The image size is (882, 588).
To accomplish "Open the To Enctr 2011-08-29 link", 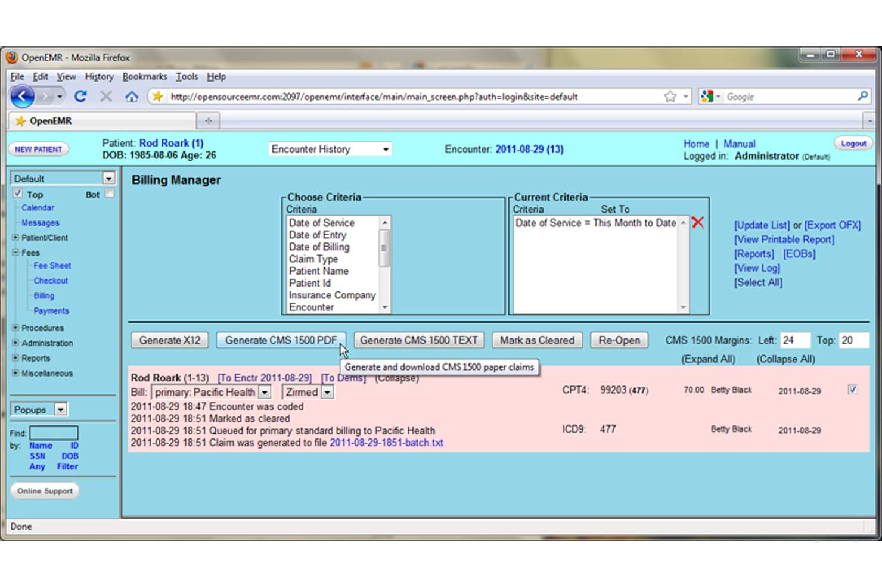I will coord(265,378).
